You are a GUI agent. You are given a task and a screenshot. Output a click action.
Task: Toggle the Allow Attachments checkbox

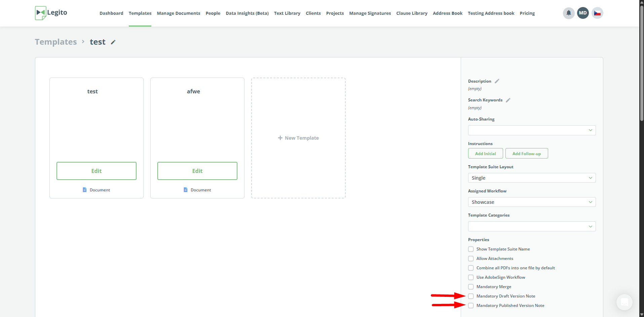tap(471, 259)
